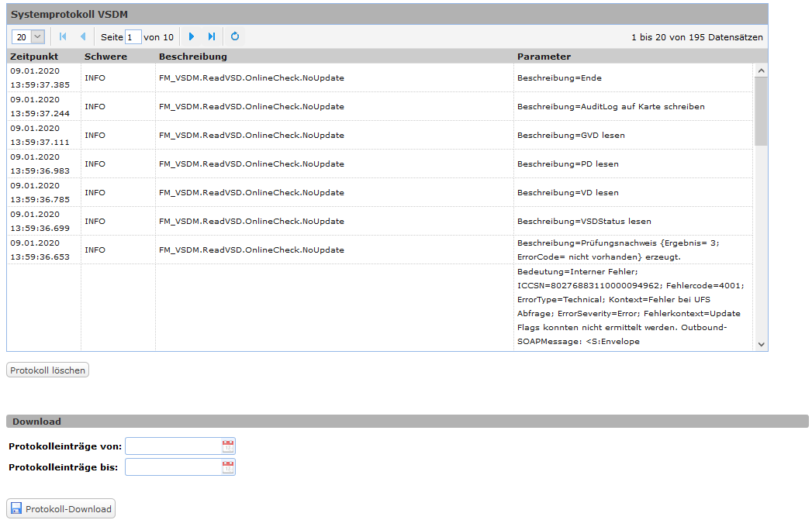Image resolution: width=812 pixels, height=520 pixels.
Task: Click the Protokoll-Download button
Action: pos(61,509)
